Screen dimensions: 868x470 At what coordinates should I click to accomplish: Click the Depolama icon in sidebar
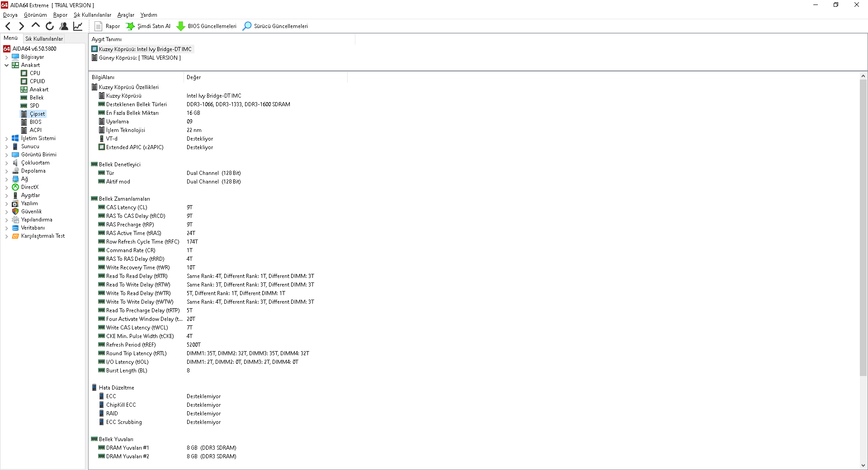(x=15, y=171)
